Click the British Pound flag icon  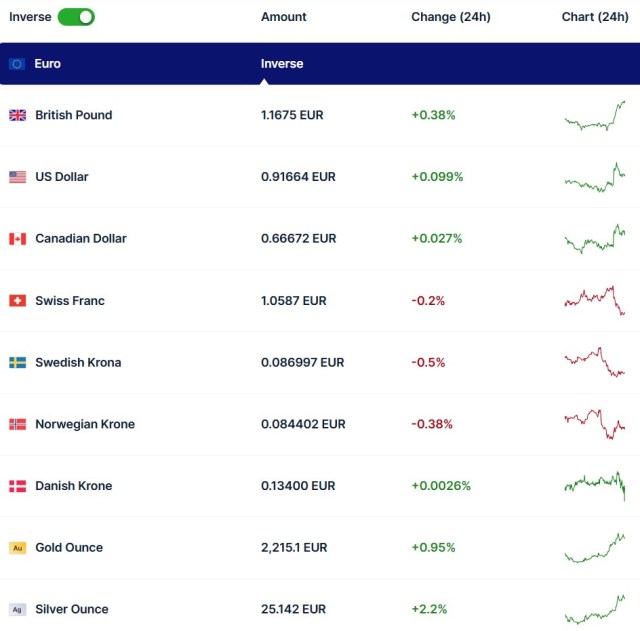tap(18, 115)
